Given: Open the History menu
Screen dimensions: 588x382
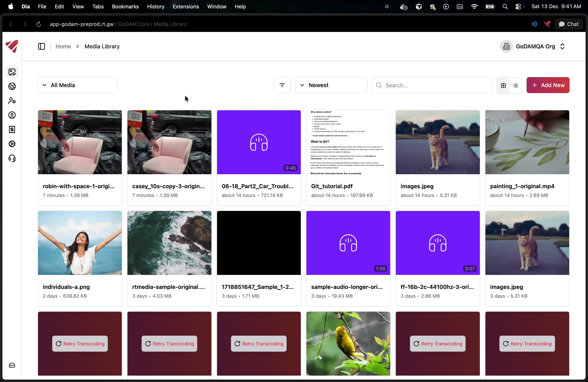Looking at the screenshot, I should point(156,7).
